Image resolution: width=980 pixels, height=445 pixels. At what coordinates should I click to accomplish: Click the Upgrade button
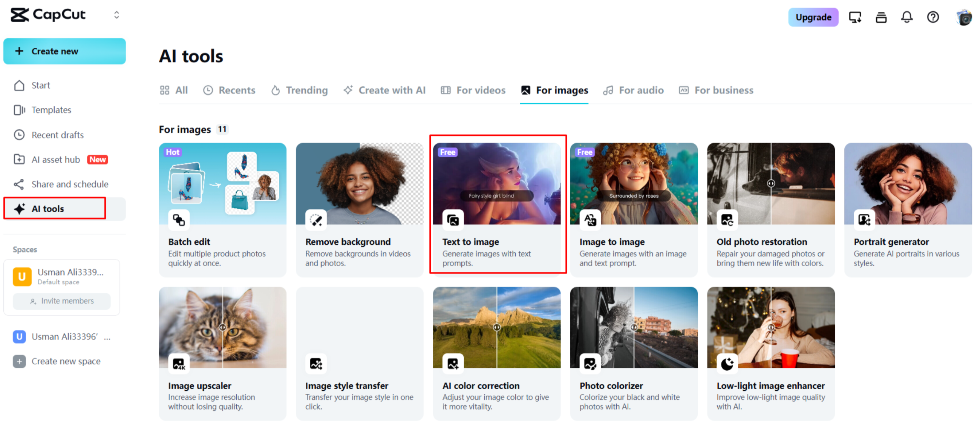813,17
